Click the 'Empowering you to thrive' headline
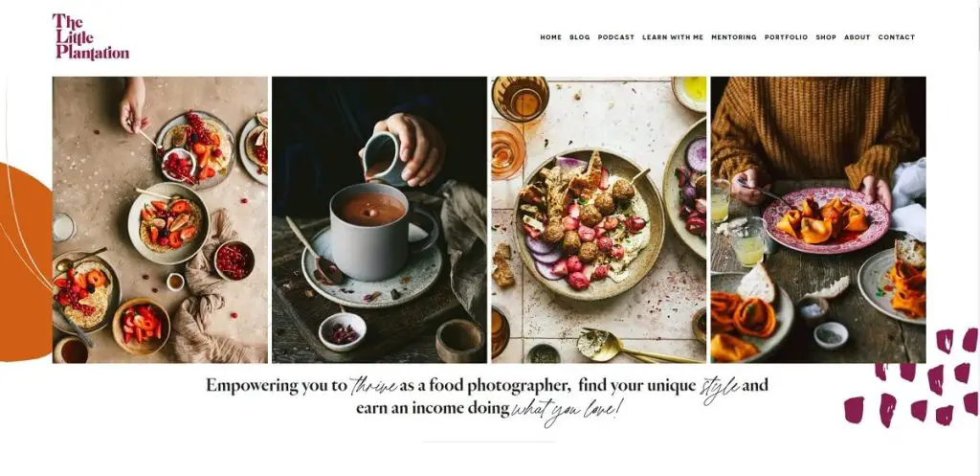The image size is (980, 476). tap(487, 397)
